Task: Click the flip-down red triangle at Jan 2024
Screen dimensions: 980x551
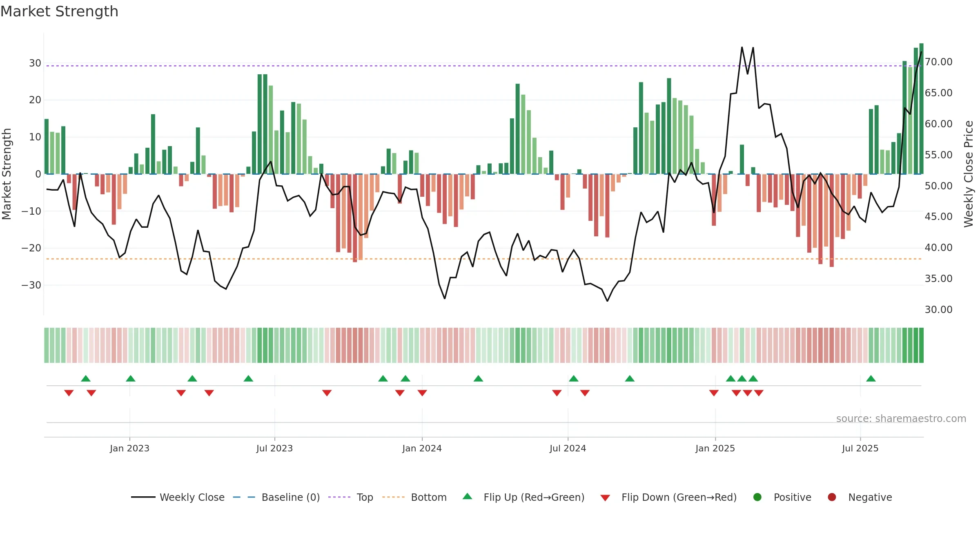Action: (422, 393)
